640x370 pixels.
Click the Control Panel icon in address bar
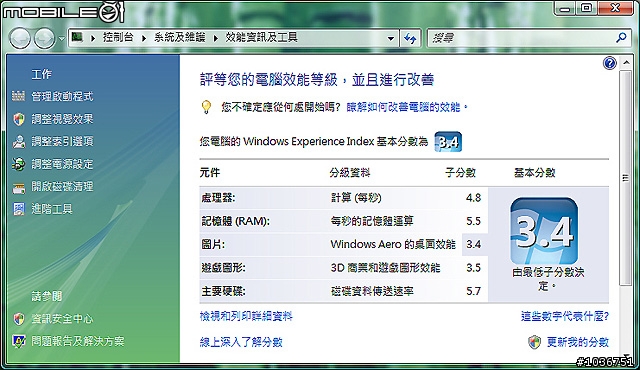[x=77, y=38]
